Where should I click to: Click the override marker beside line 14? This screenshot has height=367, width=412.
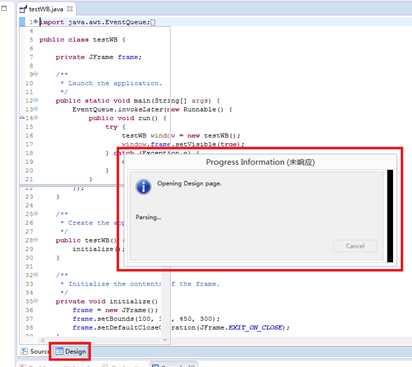[22, 118]
